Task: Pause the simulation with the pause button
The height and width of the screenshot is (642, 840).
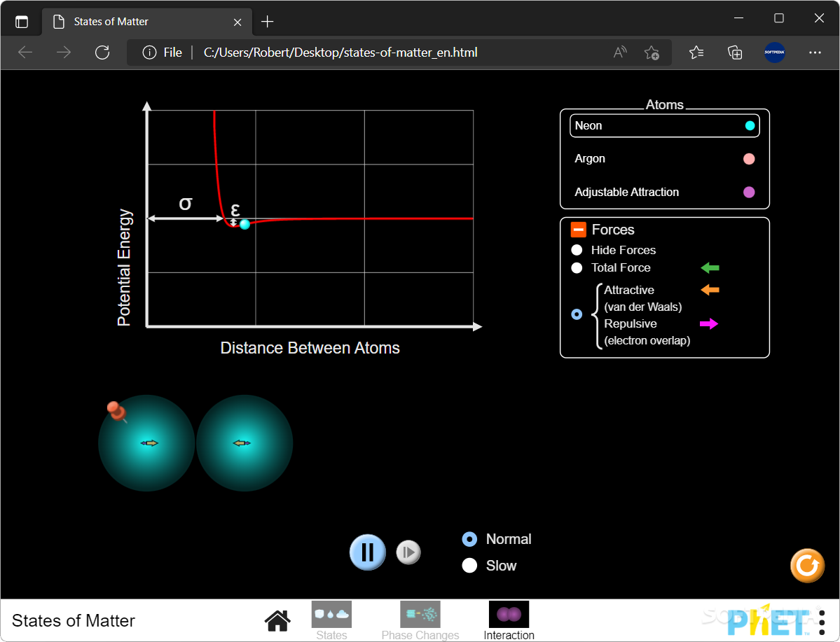Action: coord(368,552)
